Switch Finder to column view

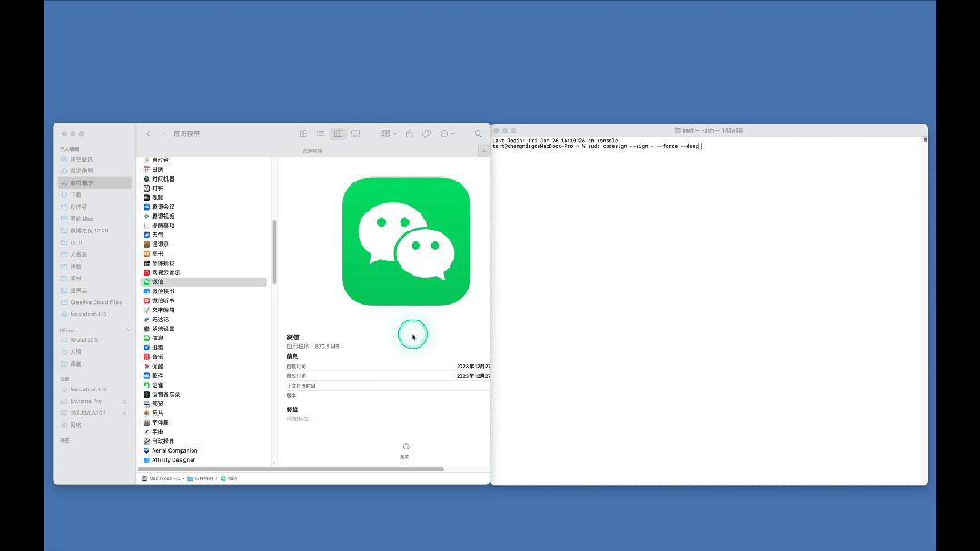338,133
